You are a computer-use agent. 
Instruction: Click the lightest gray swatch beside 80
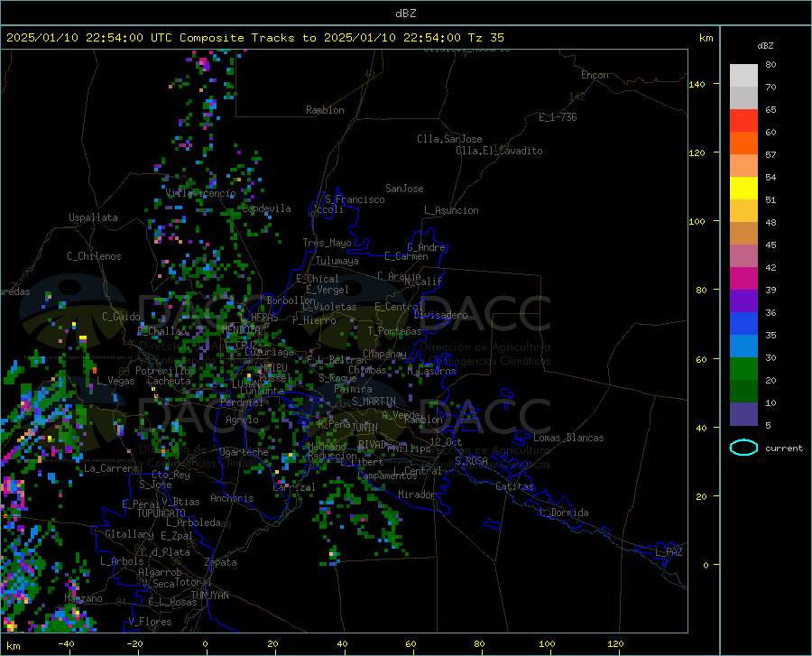pyautogui.click(x=743, y=76)
